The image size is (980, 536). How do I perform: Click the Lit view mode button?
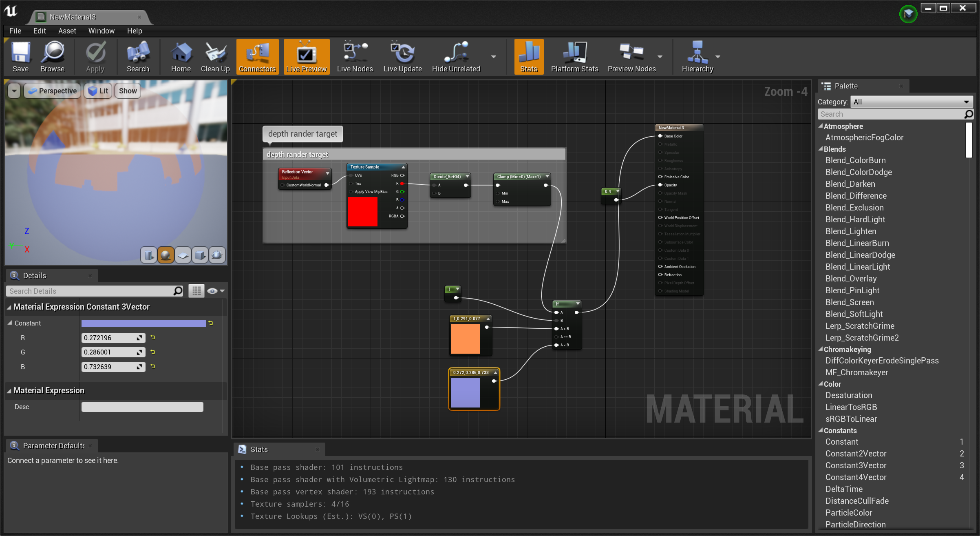[x=98, y=91]
